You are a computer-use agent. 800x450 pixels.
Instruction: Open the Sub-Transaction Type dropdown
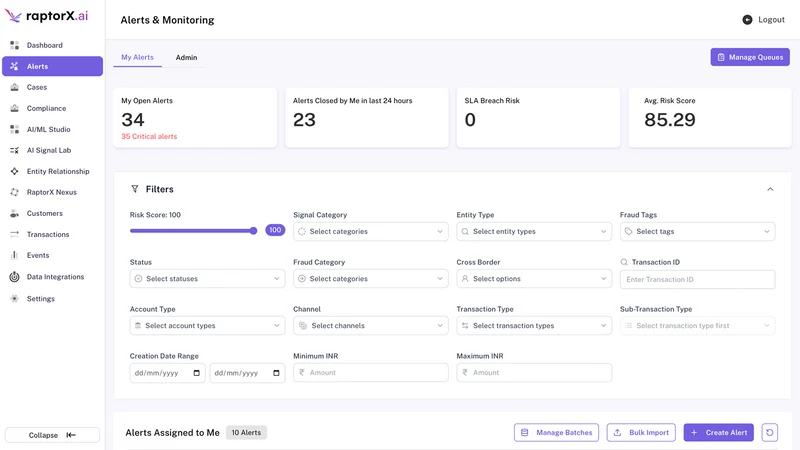[x=697, y=326]
